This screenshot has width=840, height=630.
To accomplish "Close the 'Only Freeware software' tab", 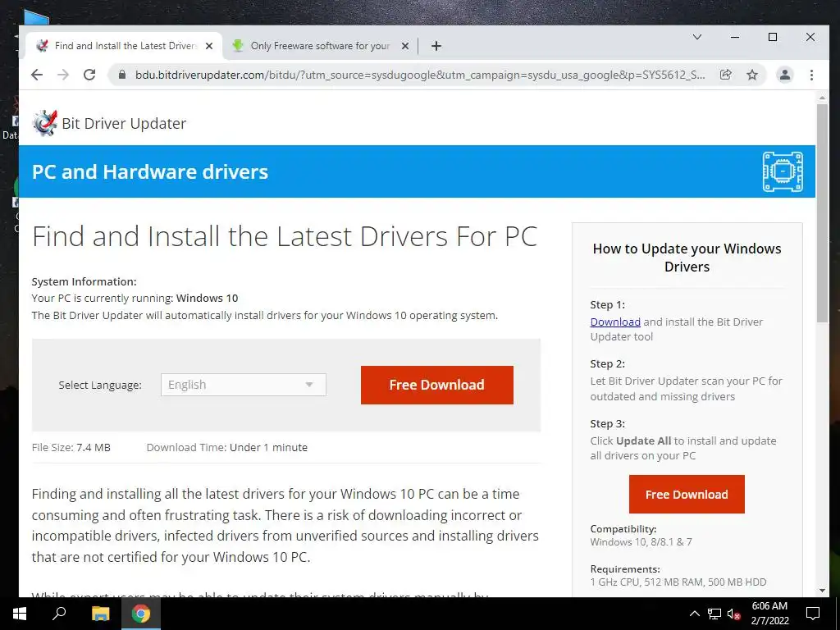I will tap(405, 46).
